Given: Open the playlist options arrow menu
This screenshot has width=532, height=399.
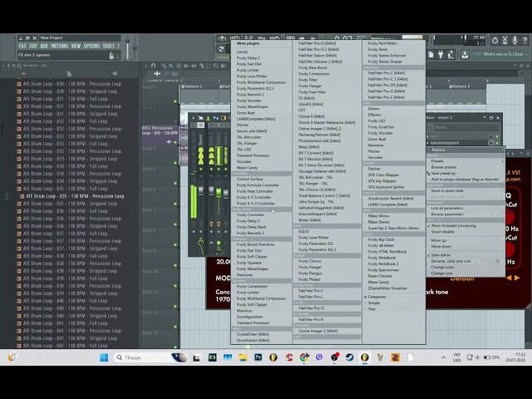Looking at the screenshot, I should (x=146, y=66).
